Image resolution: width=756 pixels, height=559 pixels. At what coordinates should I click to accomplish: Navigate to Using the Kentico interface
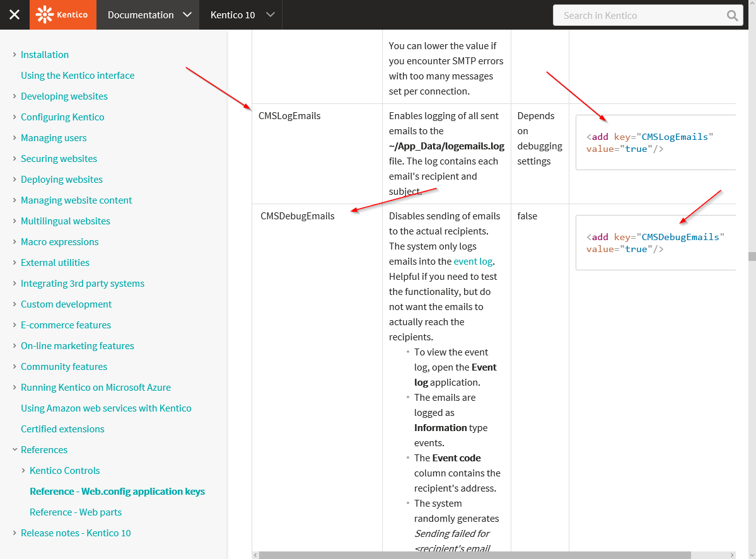pyautogui.click(x=78, y=75)
